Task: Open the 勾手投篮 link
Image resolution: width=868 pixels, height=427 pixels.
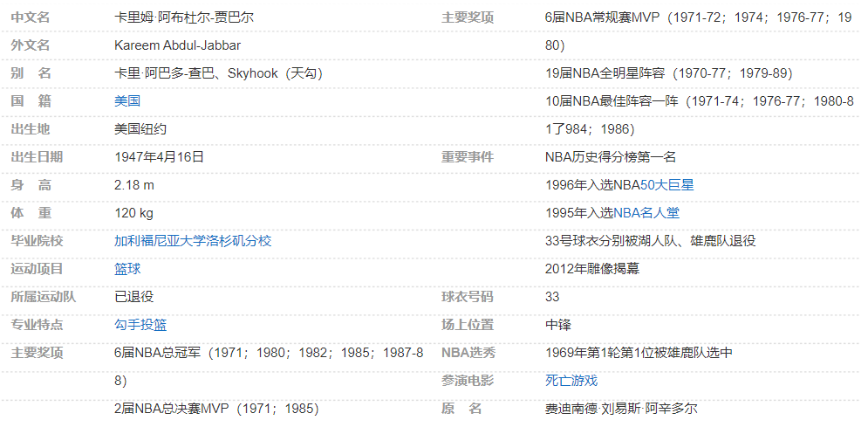Action: point(140,325)
